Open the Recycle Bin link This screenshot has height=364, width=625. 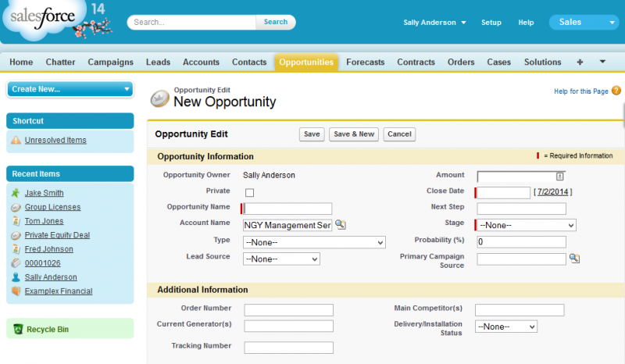click(48, 330)
